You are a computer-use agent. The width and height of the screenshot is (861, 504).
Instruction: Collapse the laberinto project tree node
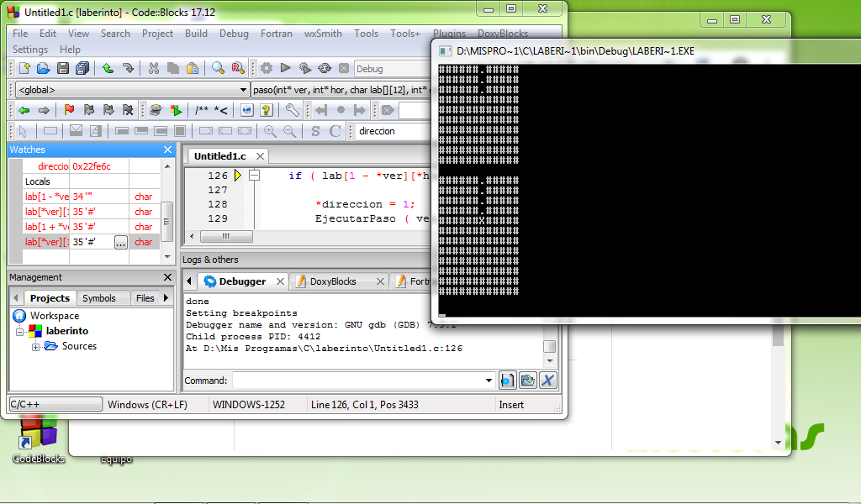[19, 331]
